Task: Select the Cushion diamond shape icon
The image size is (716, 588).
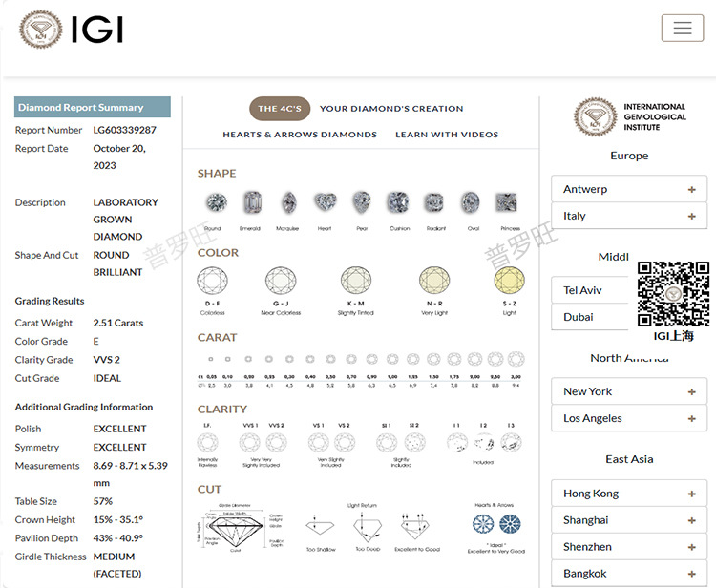Action: (398, 202)
